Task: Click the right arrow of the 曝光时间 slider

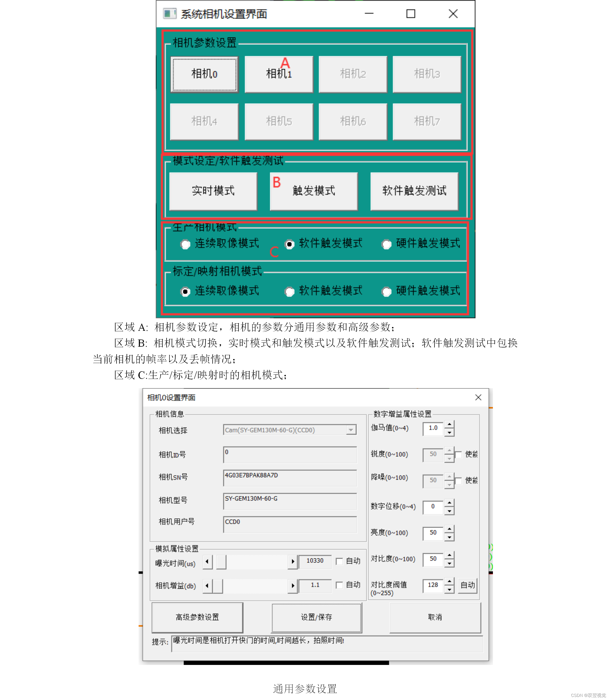Action: coord(292,561)
